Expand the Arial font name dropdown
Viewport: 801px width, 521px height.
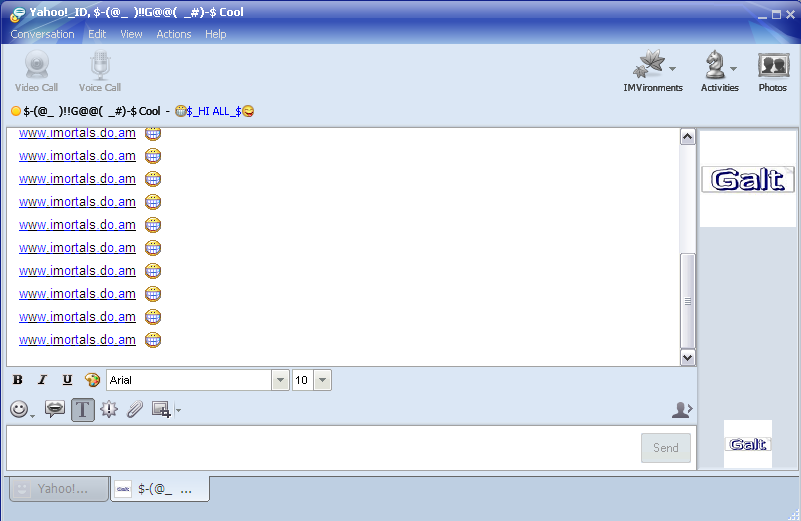(280, 380)
